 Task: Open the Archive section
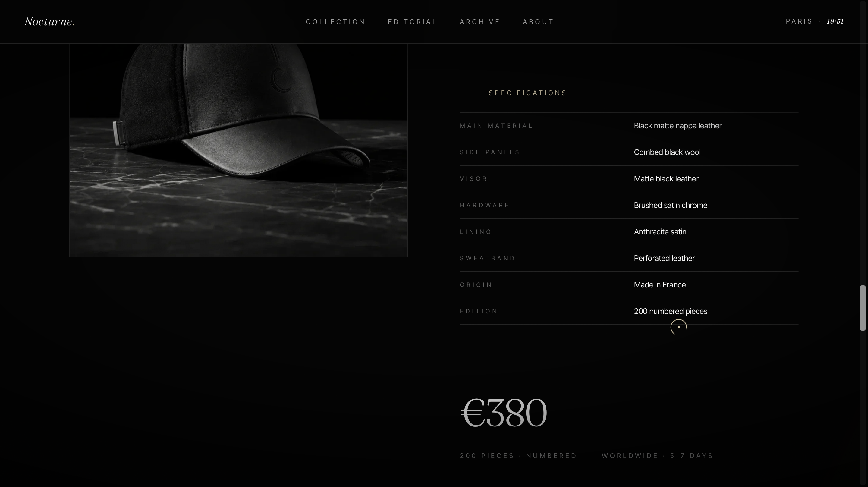(480, 22)
